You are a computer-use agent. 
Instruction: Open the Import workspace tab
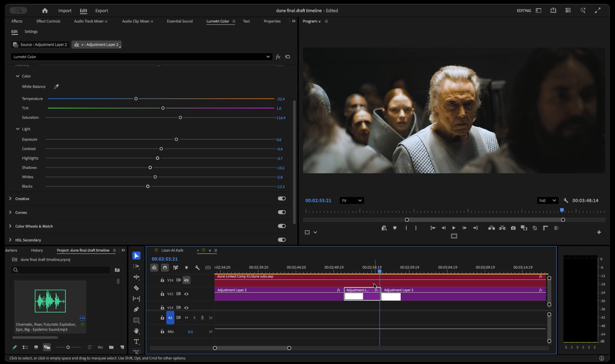65,10
